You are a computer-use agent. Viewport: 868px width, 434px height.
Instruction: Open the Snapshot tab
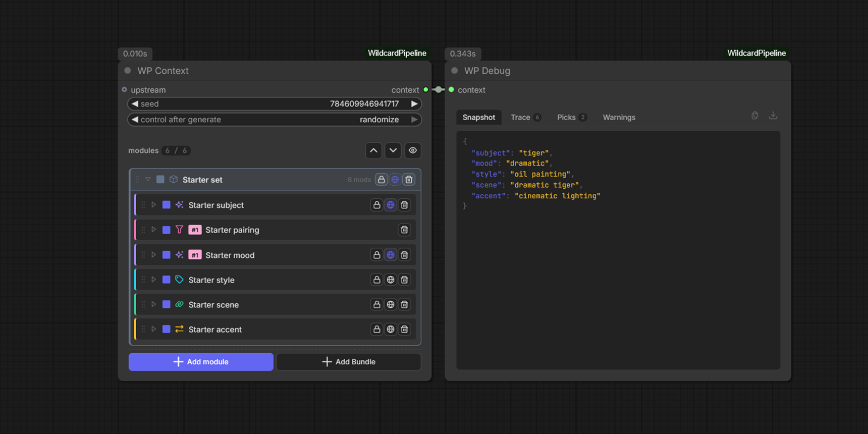[x=479, y=117]
